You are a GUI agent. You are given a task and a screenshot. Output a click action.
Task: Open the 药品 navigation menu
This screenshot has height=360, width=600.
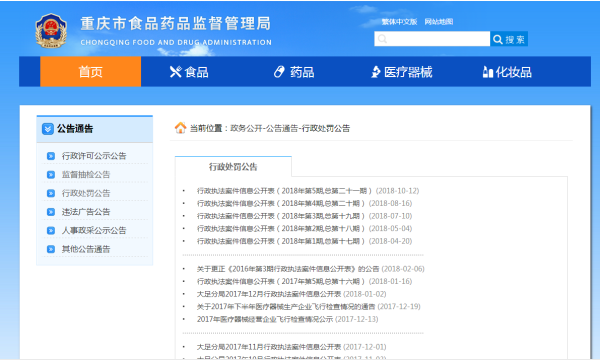294,72
